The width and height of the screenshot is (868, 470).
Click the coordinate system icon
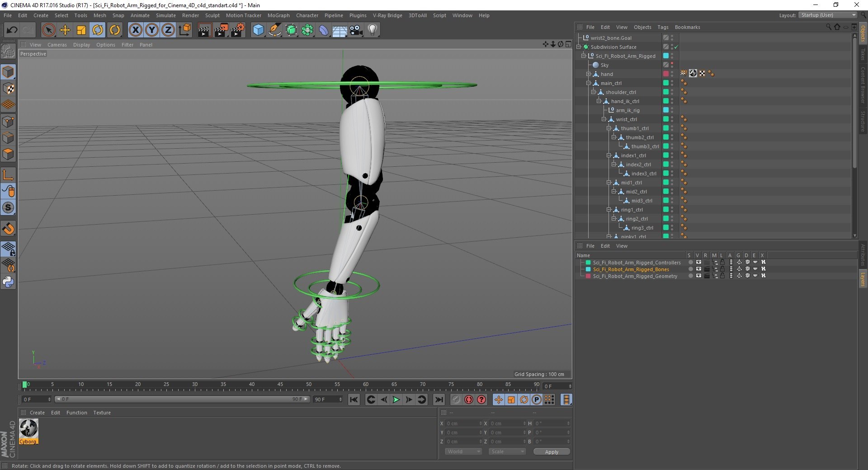[184, 30]
